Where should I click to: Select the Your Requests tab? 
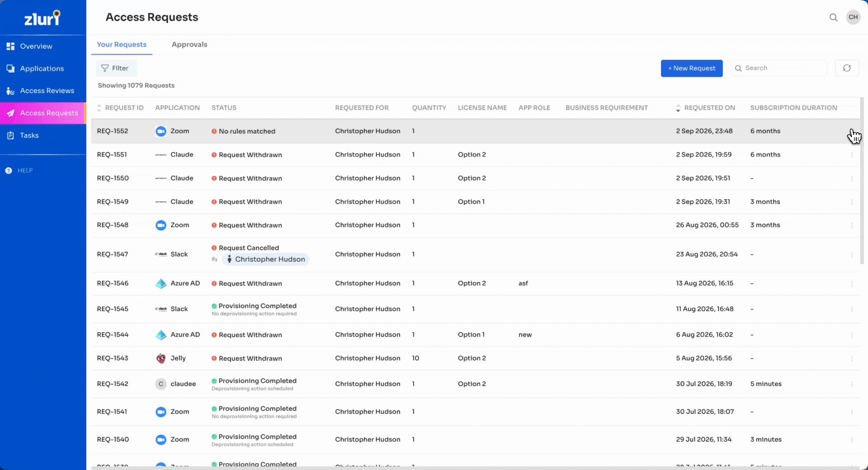pyautogui.click(x=121, y=44)
